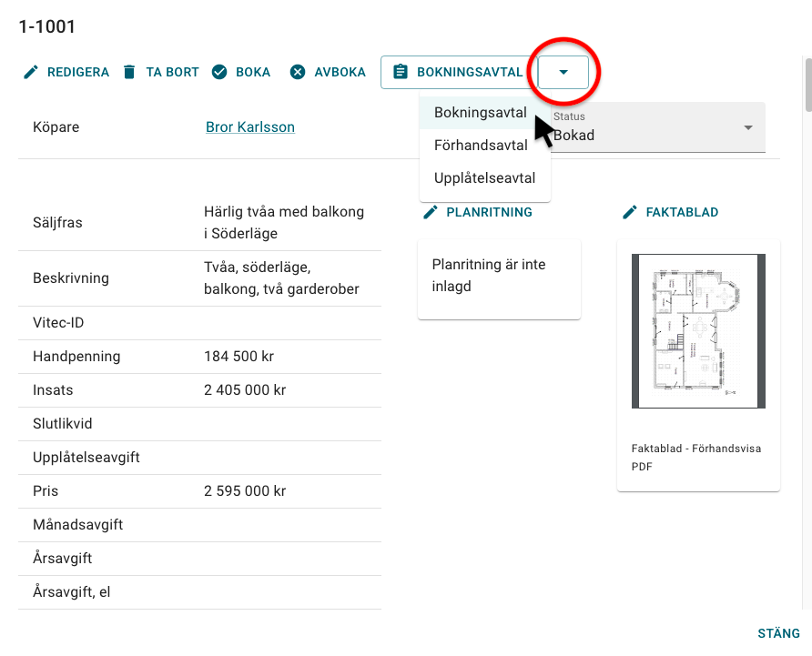Select Bokningsavtal from the dropdown menu

tap(481, 113)
